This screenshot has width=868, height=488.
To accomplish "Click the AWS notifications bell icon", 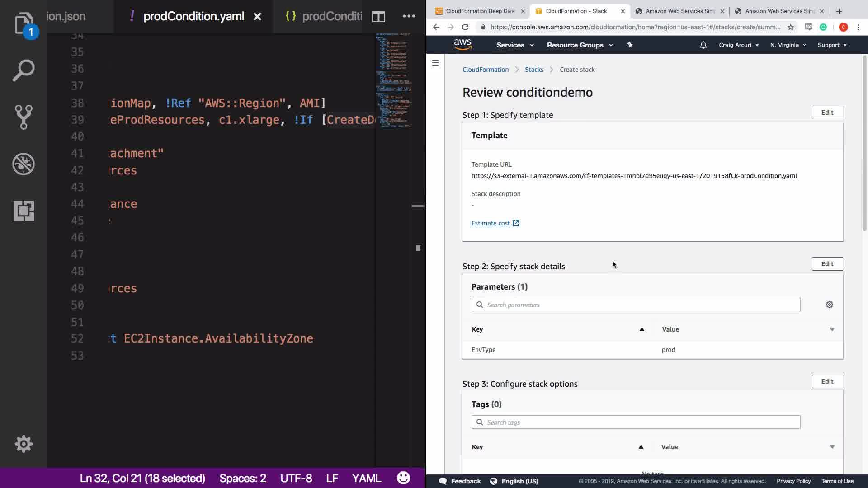I will [x=703, y=45].
